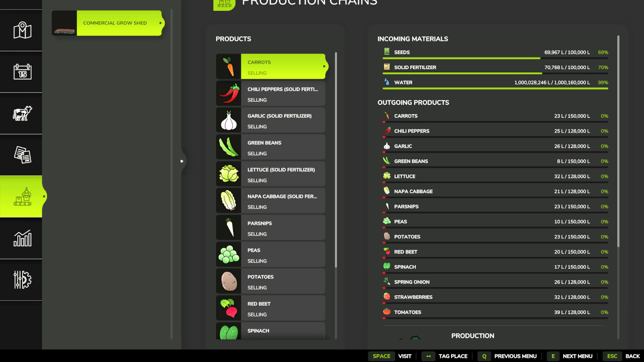This screenshot has width=644, height=362.
Task: Open the calendar sidebar icon
Action: [x=23, y=72]
